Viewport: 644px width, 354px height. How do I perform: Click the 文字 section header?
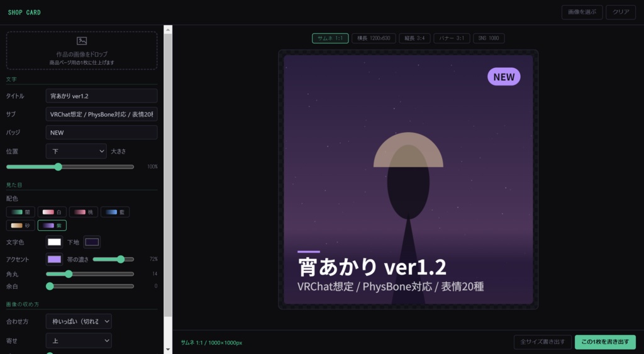pos(11,79)
